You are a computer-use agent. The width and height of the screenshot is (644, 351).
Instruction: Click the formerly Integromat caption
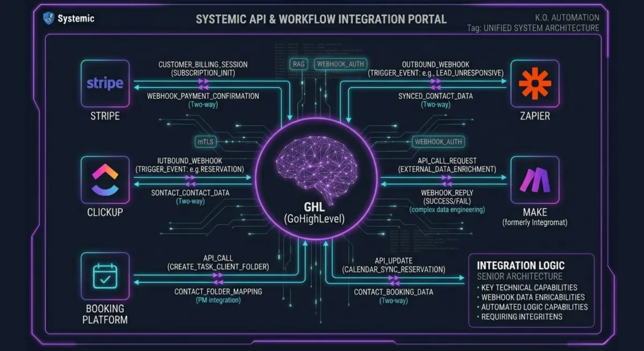point(535,222)
